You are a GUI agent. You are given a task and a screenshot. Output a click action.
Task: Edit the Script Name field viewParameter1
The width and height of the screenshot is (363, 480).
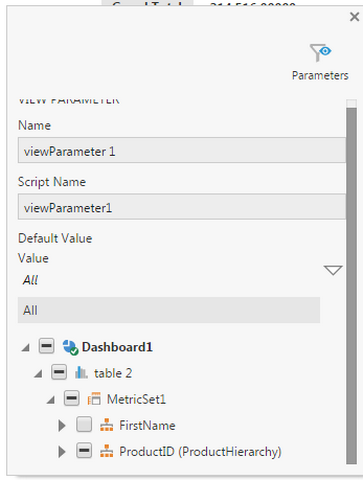(x=182, y=207)
